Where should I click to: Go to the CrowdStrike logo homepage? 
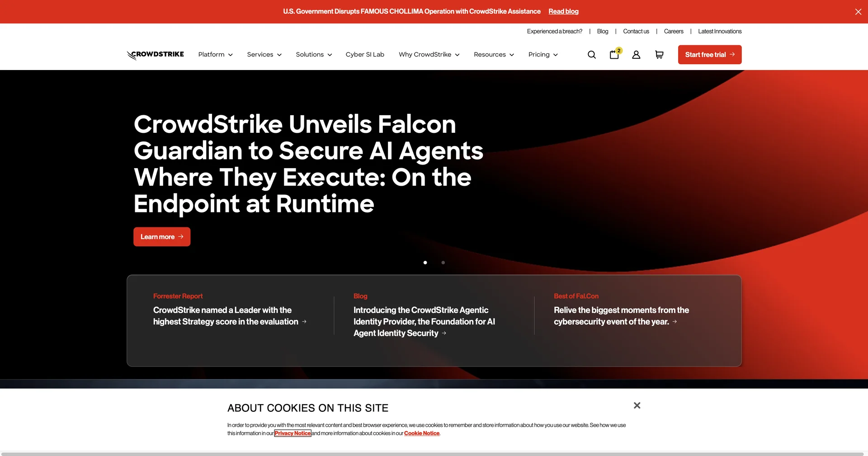point(155,55)
